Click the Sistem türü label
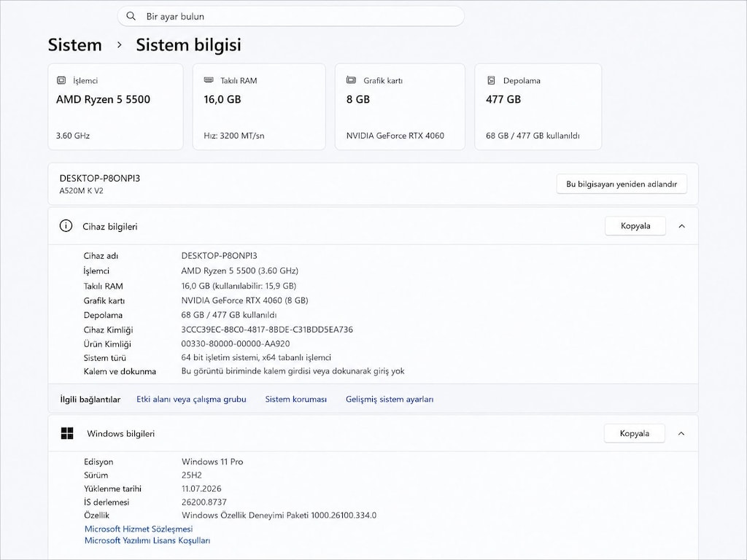Image resolution: width=747 pixels, height=560 pixels. tap(105, 357)
